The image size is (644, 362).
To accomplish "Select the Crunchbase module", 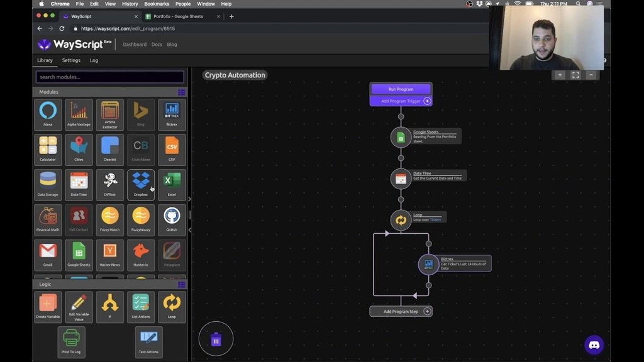I will coord(141,150).
